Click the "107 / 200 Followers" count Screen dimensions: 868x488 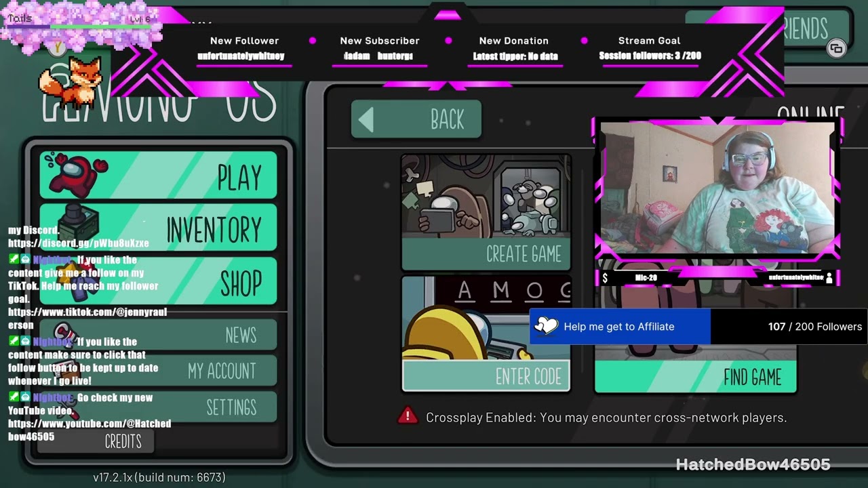[815, 327]
